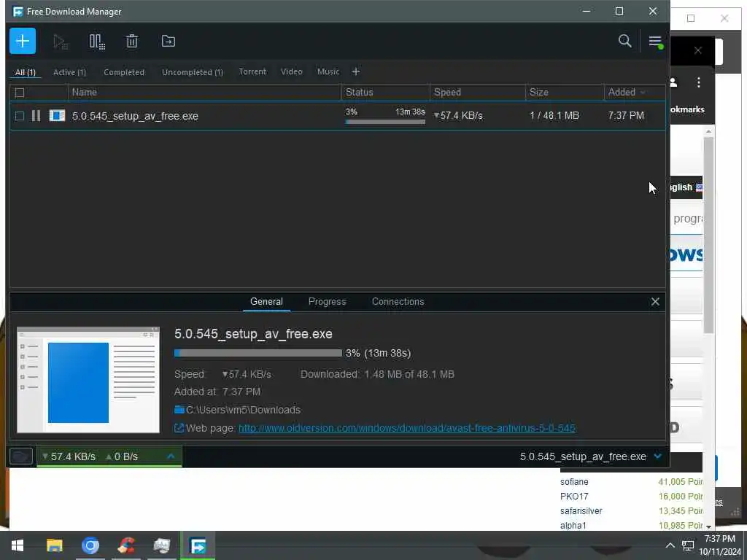Click the download progress bar in the list row

click(385, 122)
